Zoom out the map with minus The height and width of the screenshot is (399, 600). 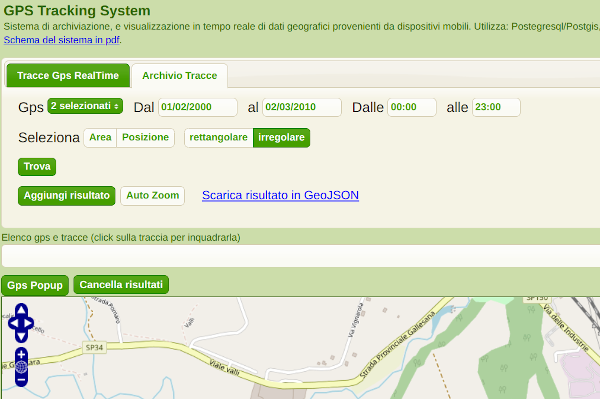click(x=21, y=380)
